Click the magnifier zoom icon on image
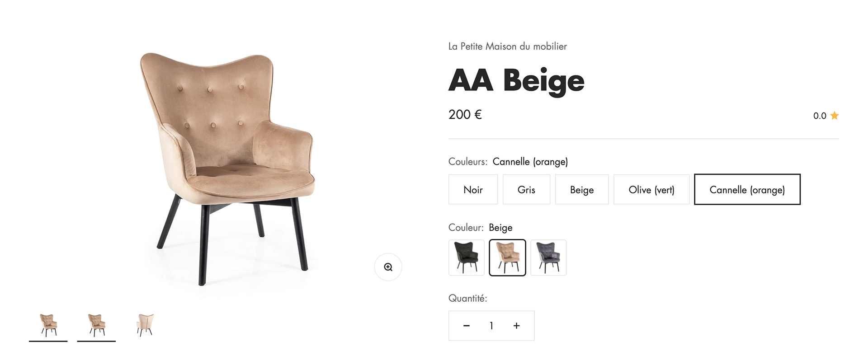 point(388,267)
